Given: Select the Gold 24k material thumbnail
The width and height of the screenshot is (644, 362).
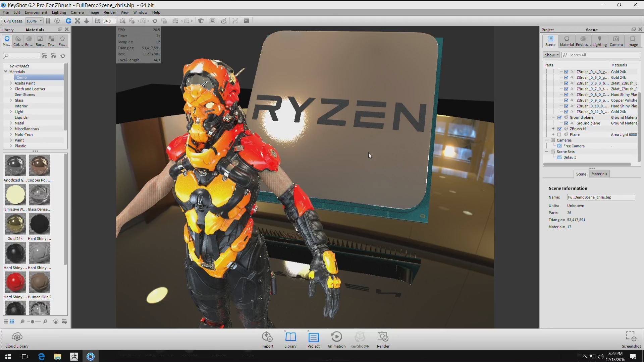Looking at the screenshot, I should click(x=15, y=224).
